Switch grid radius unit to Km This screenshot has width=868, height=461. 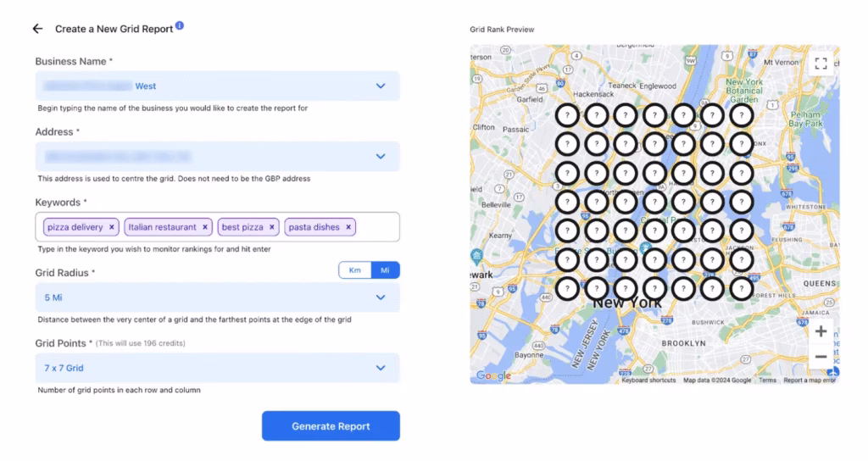click(354, 269)
